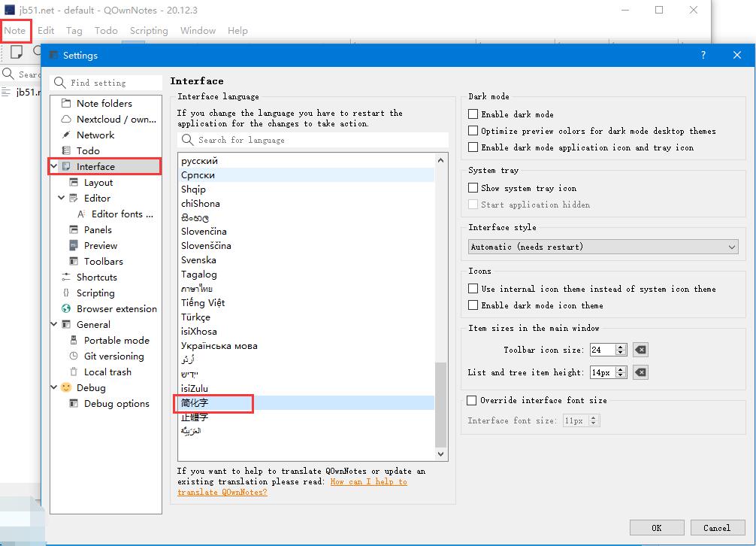Collapse the Debug tree node
756x546 pixels.
tap(54, 387)
